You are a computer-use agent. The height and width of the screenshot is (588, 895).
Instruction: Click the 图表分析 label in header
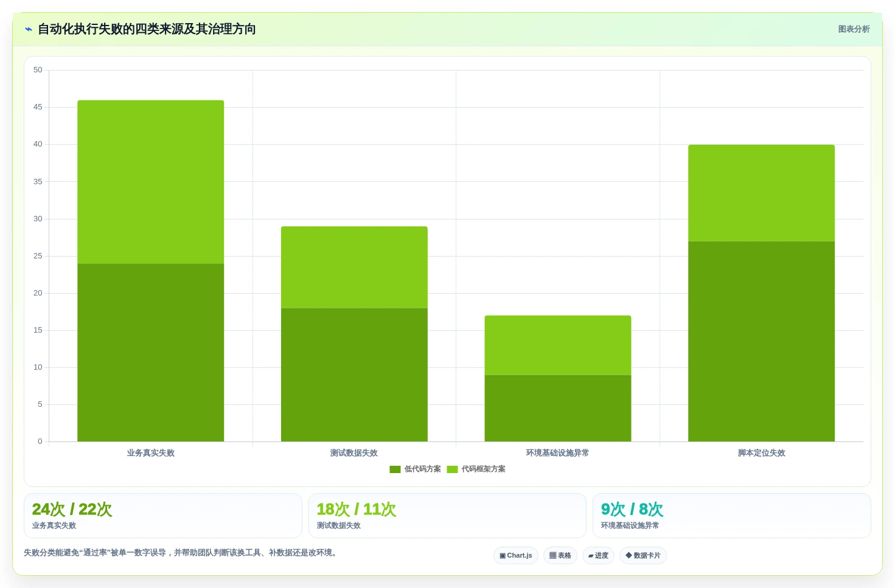(854, 29)
